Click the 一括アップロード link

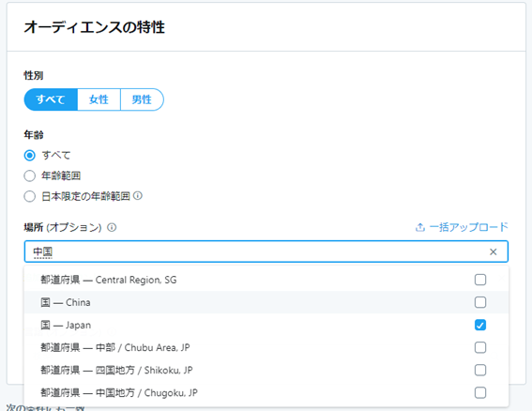(x=468, y=227)
